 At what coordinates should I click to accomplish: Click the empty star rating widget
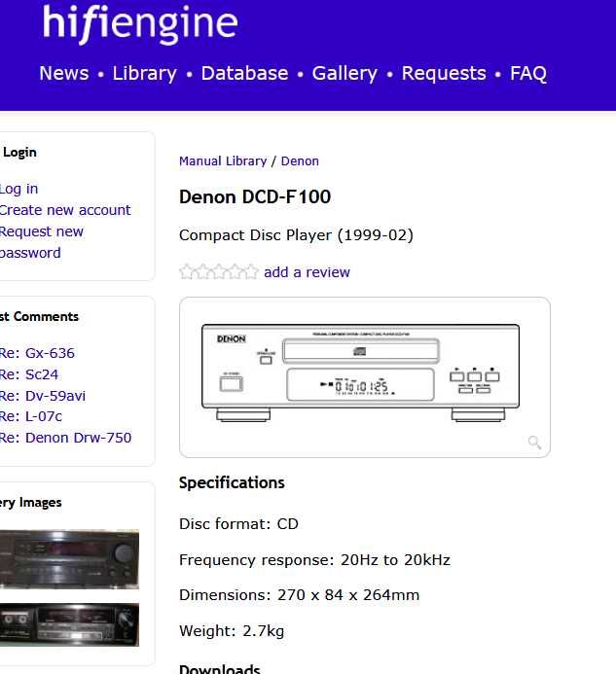click(219, 271)
